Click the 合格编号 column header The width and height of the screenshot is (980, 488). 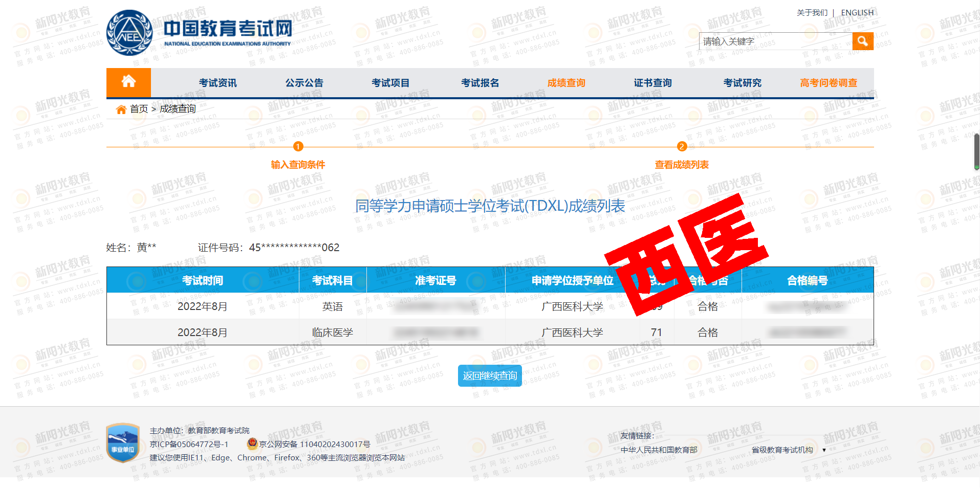(808, 280)
